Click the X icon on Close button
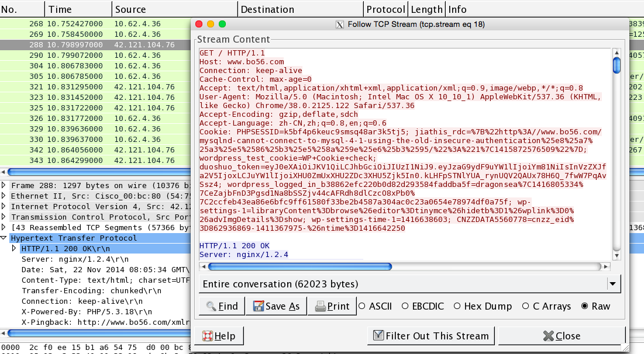 coord(547,336)
